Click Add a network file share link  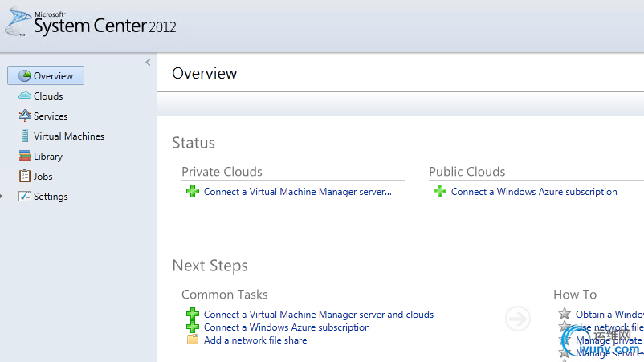[x=255, y=340]
